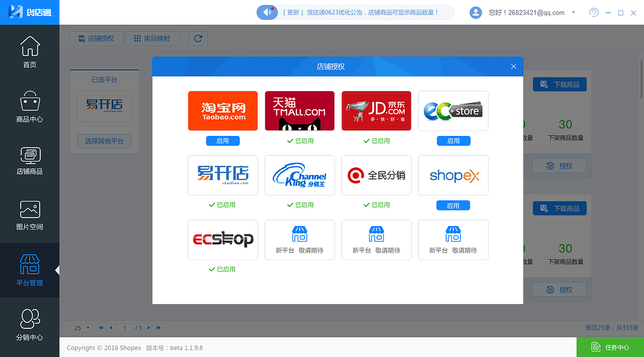Click lower 授权 button
The width and height of the screenshot is (644, 357).
(559, 290)
